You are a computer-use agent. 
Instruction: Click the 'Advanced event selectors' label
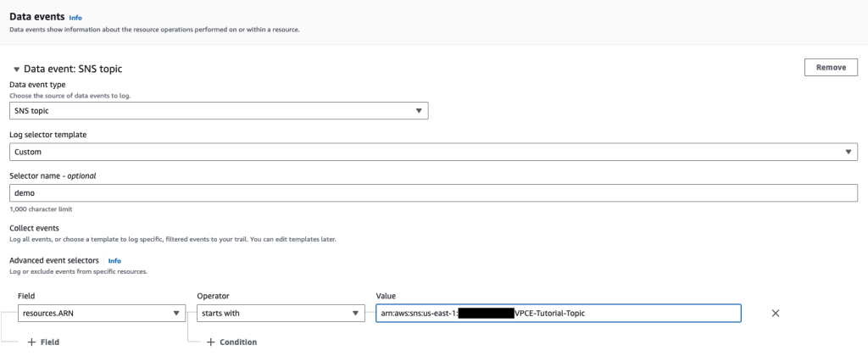click(54, 260)
